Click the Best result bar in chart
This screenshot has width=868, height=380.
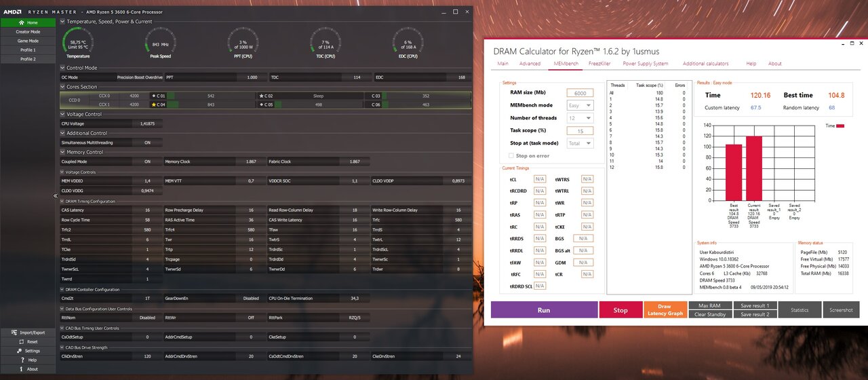[734, 172]
